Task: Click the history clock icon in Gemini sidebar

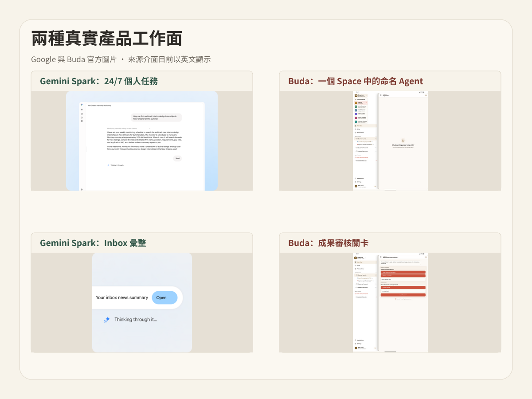Action: click(82, 117)
